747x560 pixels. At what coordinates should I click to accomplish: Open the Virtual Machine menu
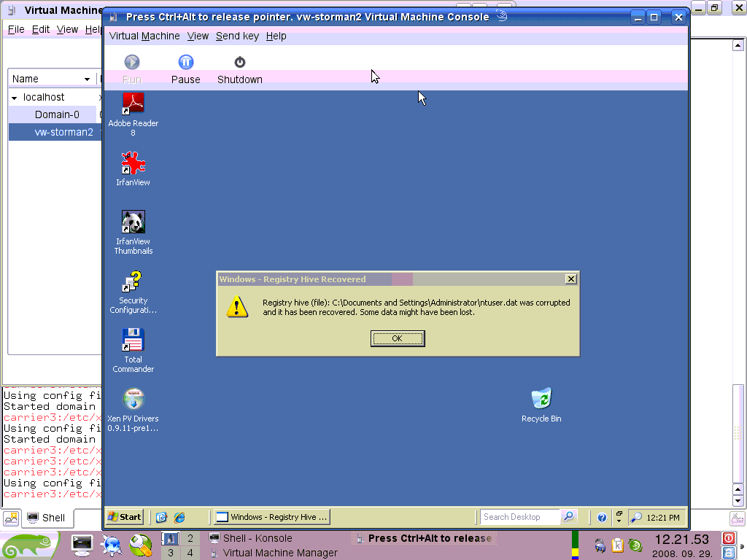(x=144, y=36)
